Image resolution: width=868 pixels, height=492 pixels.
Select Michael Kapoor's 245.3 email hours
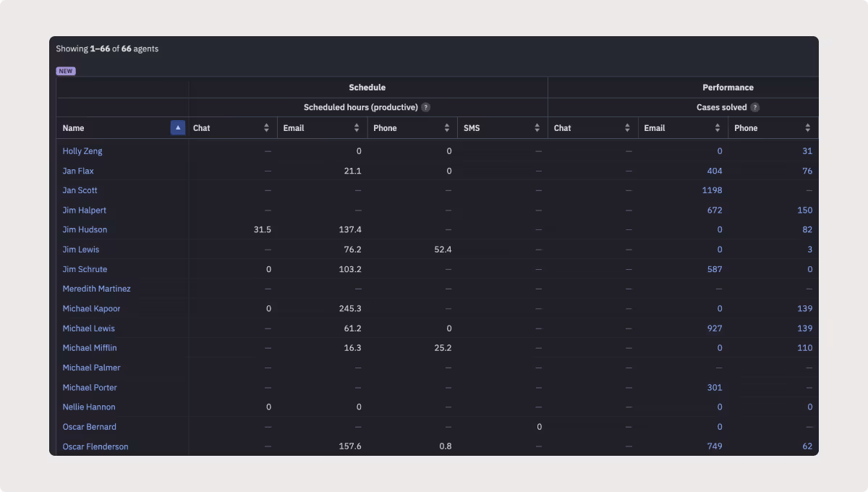click(x=350, y=308)
